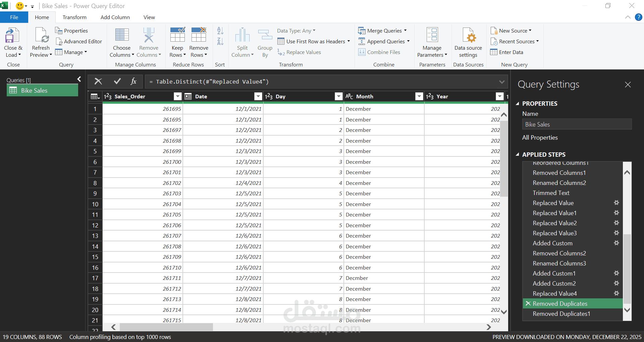Image resolution: width=644 pixels, height=342 pixels.
Task: Open Data source settings
Action: pyautogui.click(x=468, y=42)
